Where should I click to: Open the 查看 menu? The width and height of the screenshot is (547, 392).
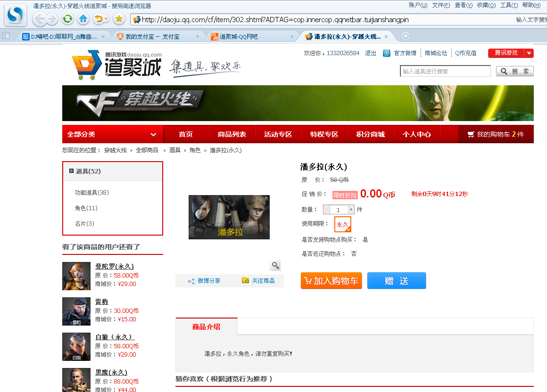click(464, 5)
